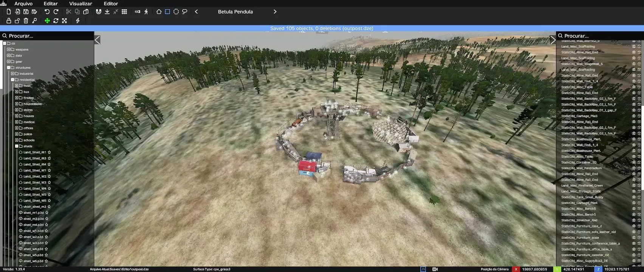Screen dimensions: 644x272
Task: Click the Open/import file icon
Action: point(17,12)
